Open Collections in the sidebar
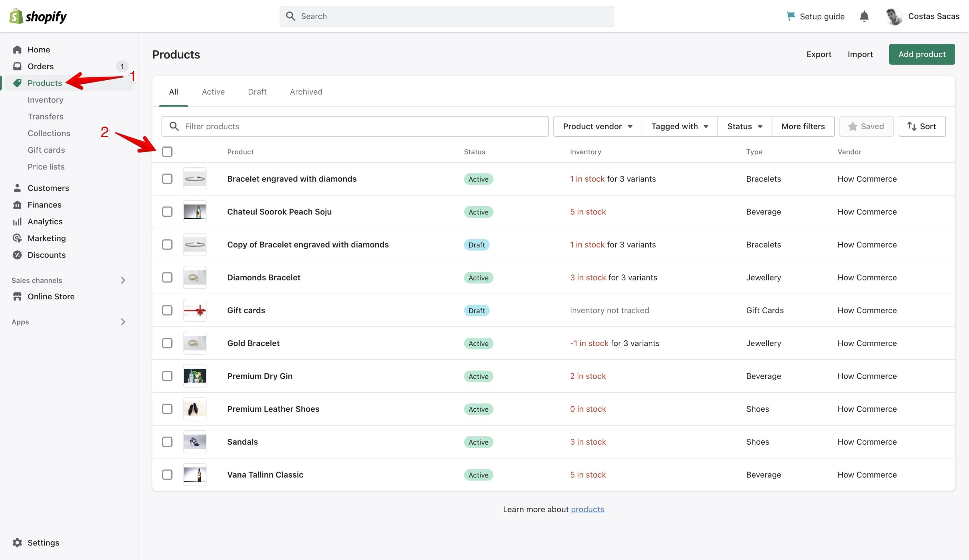Viewport: 969px width, 560px height. coord(49,133)
